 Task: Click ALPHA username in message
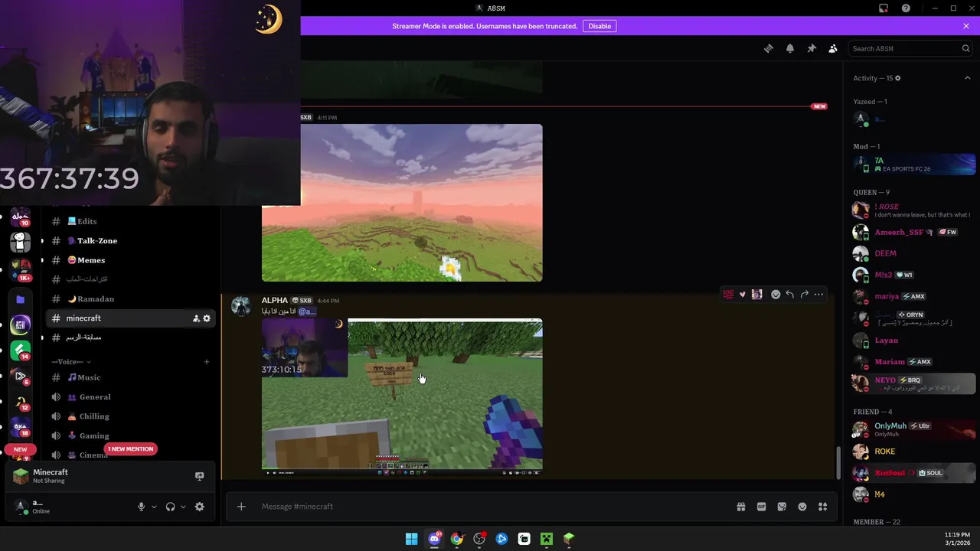(275, 300)
